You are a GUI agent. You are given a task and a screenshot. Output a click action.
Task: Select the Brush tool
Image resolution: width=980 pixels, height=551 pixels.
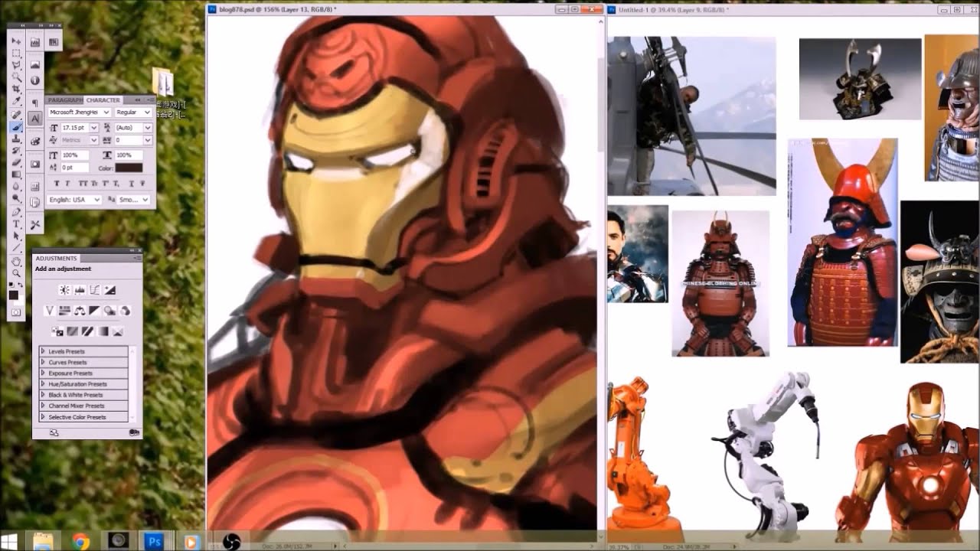tap(16, 127)
